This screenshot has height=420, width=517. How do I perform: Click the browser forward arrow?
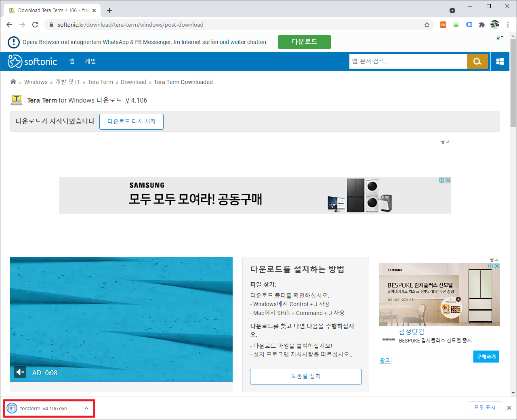click(22, 25)
